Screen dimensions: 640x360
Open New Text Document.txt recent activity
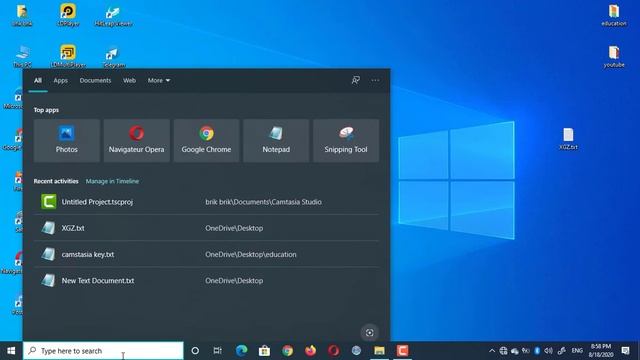[206, 280]
